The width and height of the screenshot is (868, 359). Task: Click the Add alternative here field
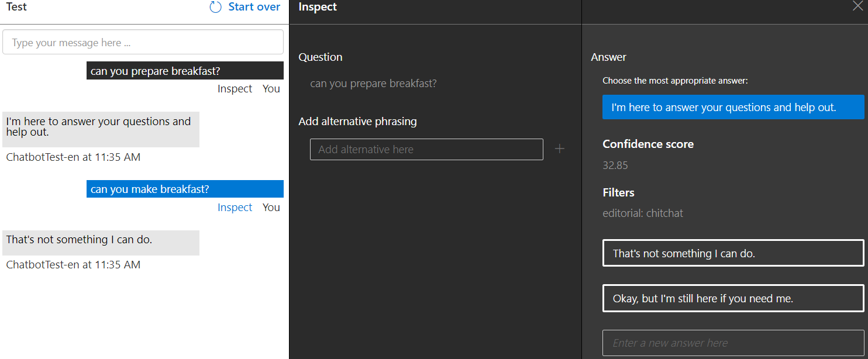point(426,150)
